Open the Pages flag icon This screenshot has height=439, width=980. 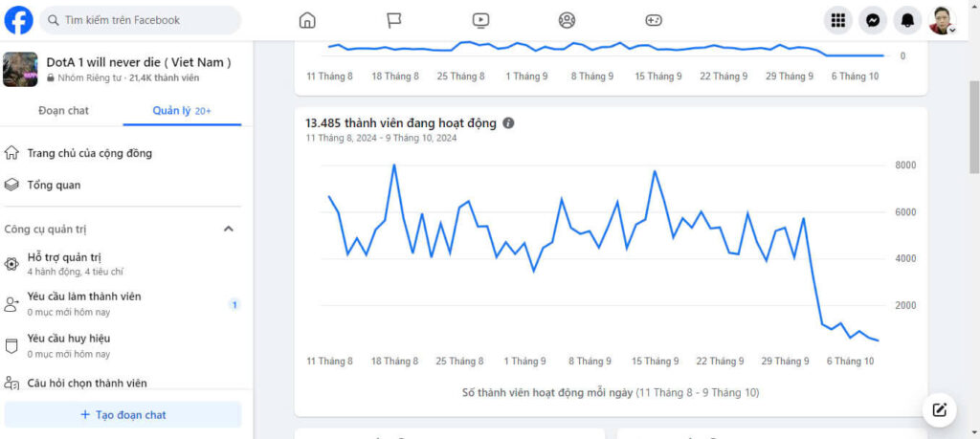394,20
